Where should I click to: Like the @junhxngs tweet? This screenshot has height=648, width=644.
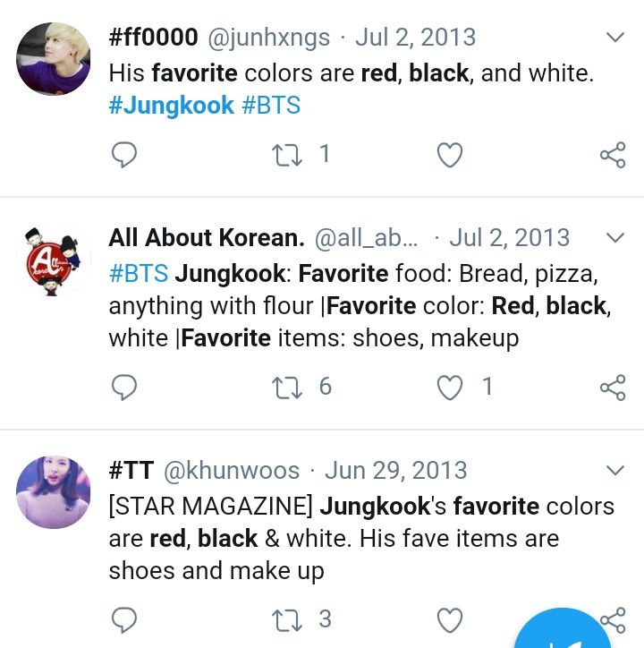(449, 155)
